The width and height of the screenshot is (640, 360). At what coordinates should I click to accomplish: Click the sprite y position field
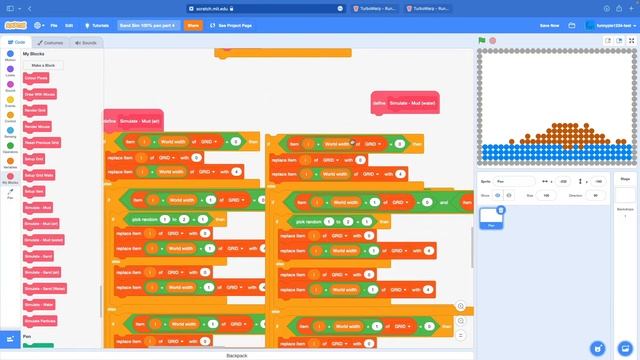point(598,181)
